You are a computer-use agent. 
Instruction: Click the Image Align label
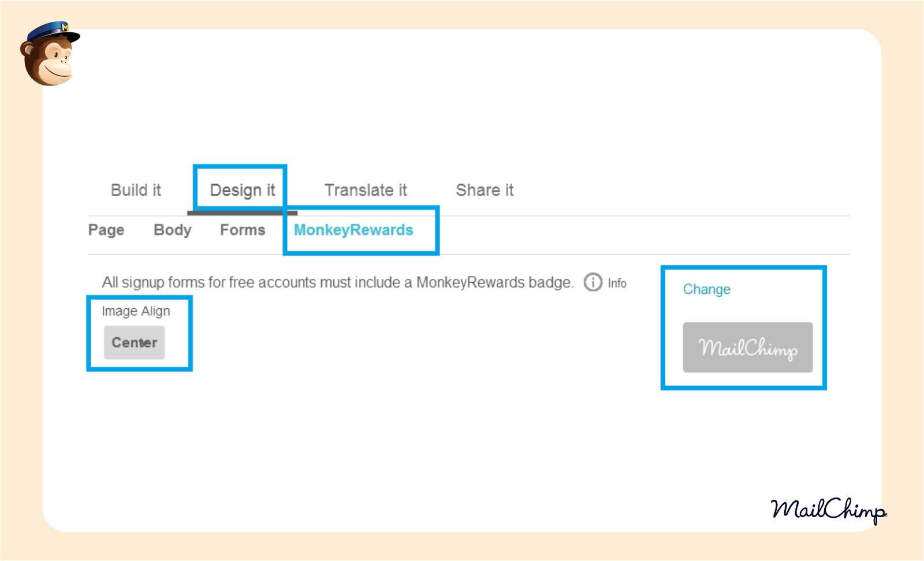(x=136, y=312)
